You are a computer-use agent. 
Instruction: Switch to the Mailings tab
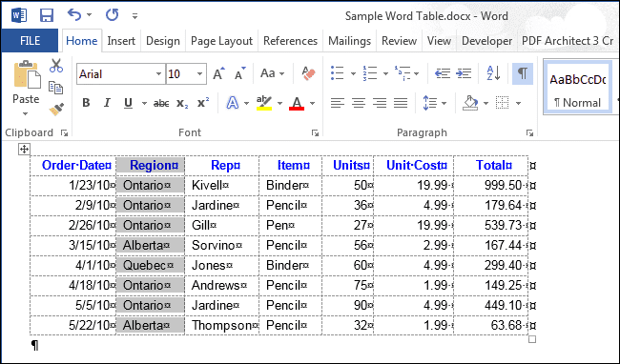click(349, 41)
